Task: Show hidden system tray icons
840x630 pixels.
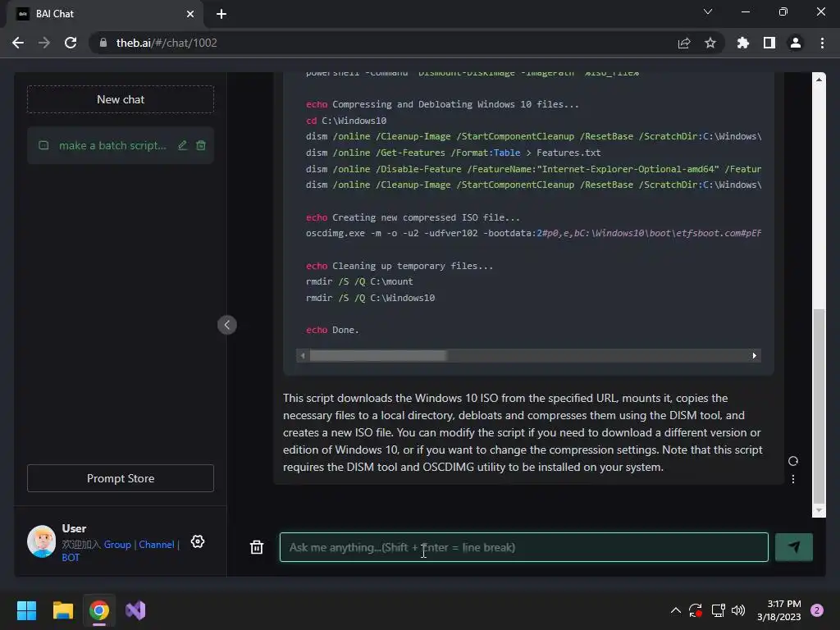Action: 676,610
